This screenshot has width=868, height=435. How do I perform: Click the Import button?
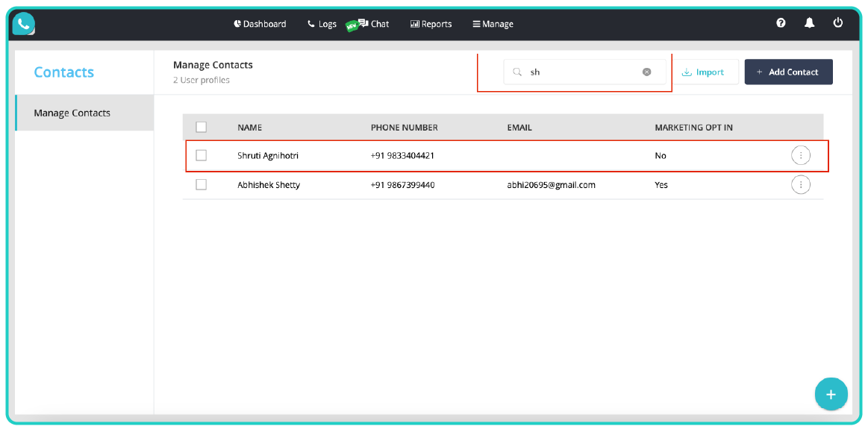point(703,72)
